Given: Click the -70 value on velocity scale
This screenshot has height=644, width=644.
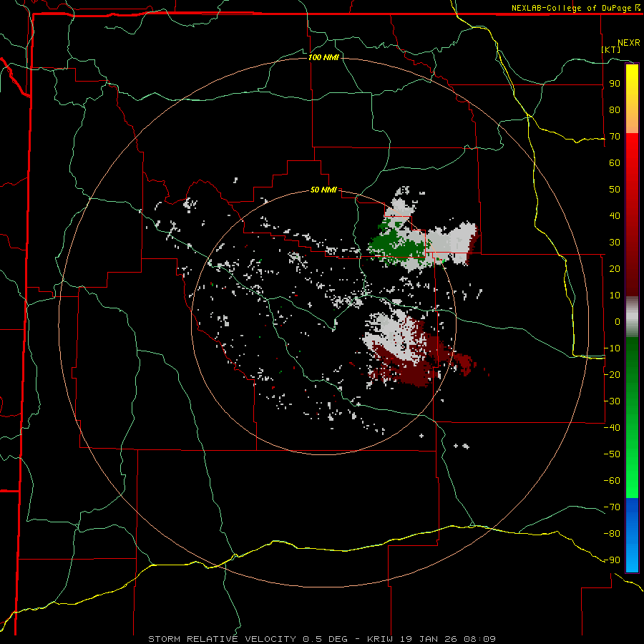Looking at the screenshot, I should pos(612,507).
